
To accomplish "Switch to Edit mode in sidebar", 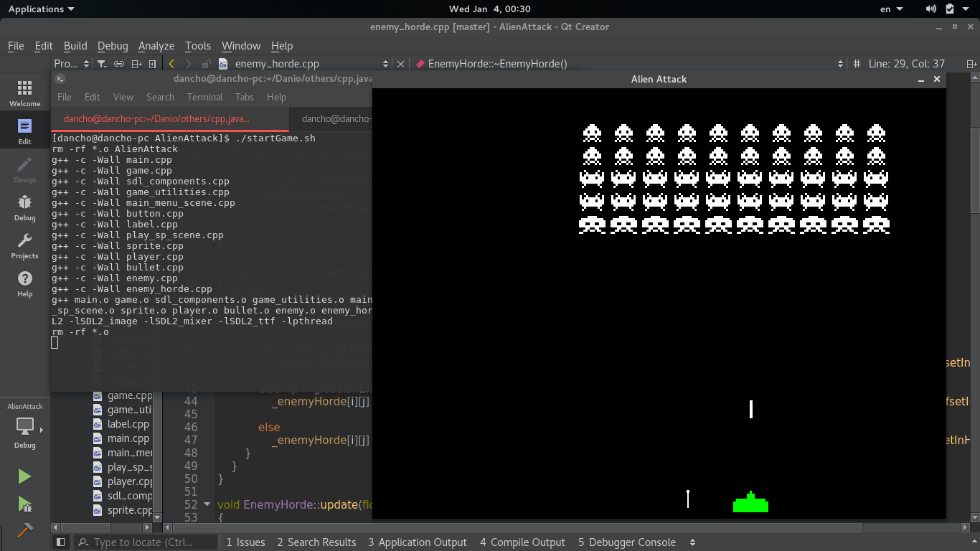I will click(24, 132).
